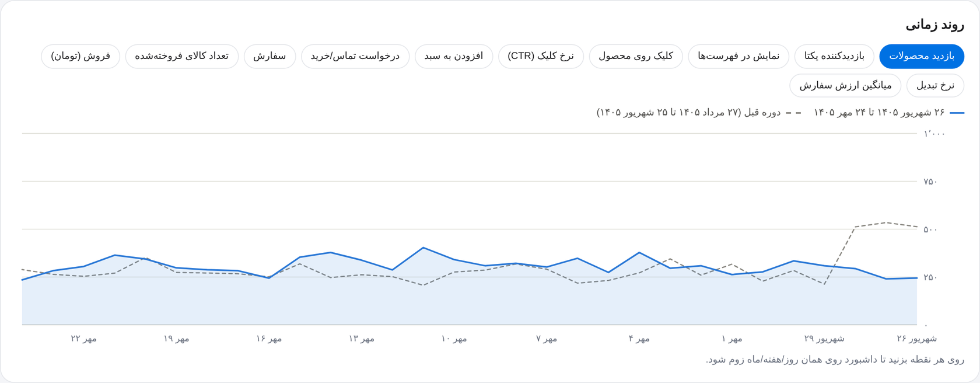Select تعداد کالای فروخته‌شده chip
980x383 pixels.
click(182, 57)
